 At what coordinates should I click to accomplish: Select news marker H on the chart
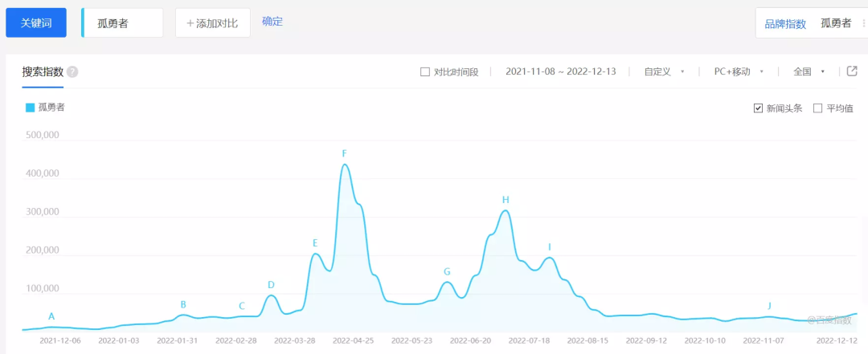point(506,200)
